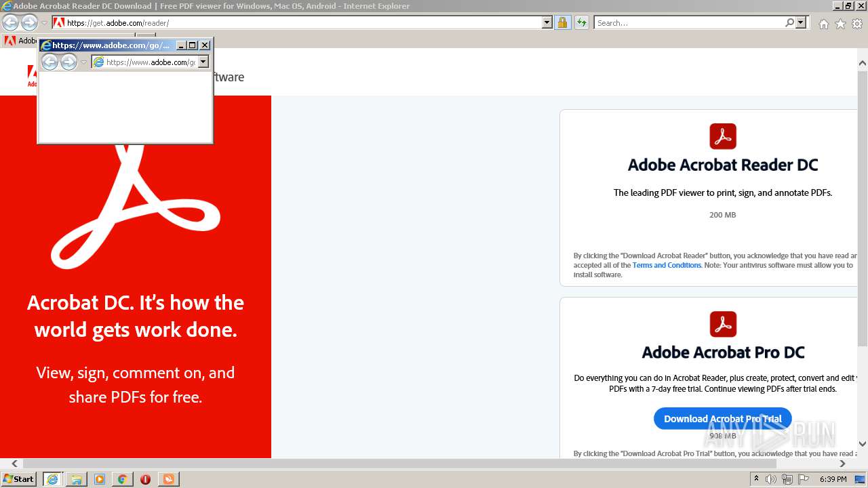Open recent pages dropdown in main window

coord(44,23)
